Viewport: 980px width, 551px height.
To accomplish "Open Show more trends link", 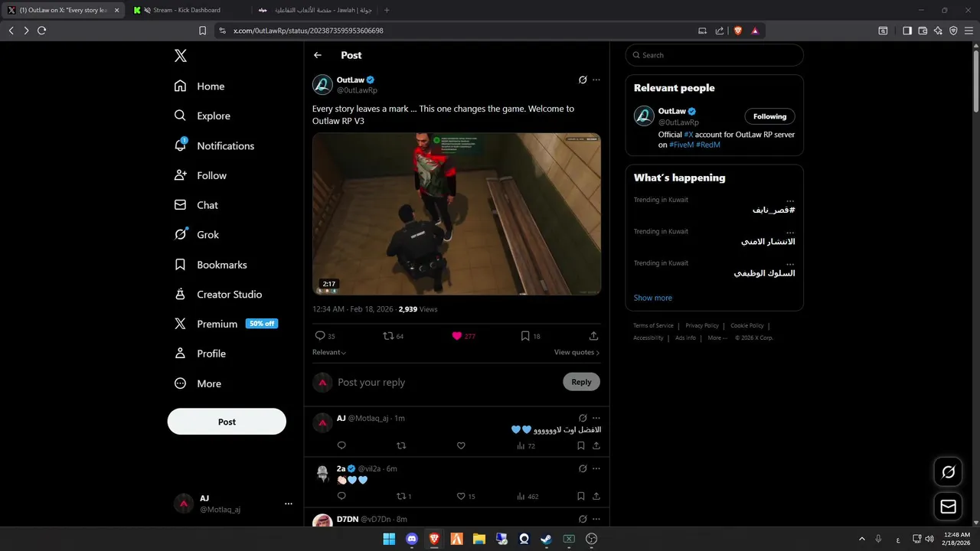I will tap(653, 298).
